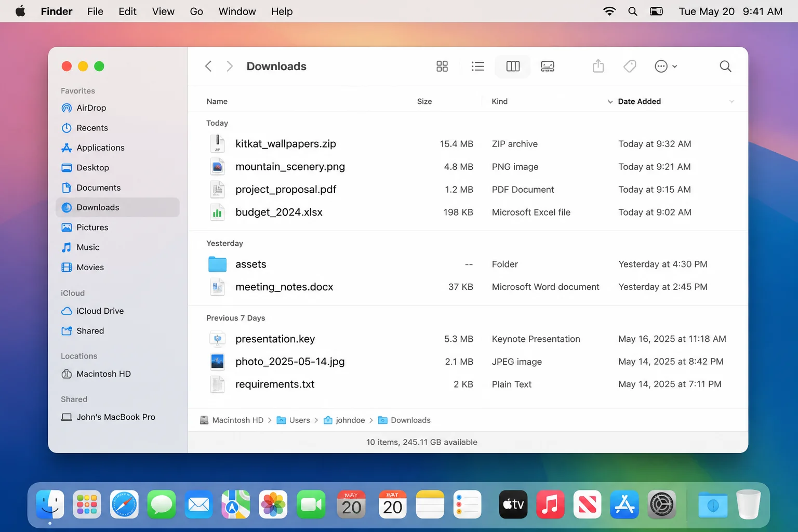Sort by the Size column header
This screenshot has width=798, height=532.
click(x=424, y=101)
